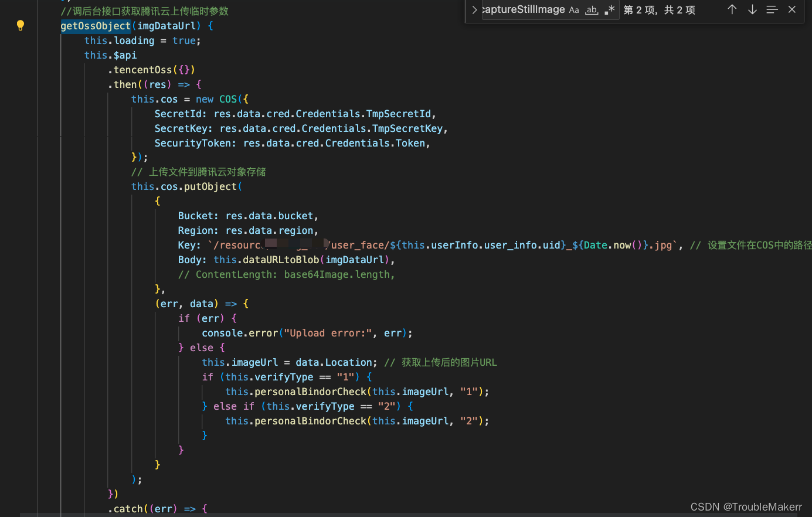Image resolution: width=812 pixels, height=517 pixels.
Task: Click the this.$api line
Action: click(x=110, y=55)
